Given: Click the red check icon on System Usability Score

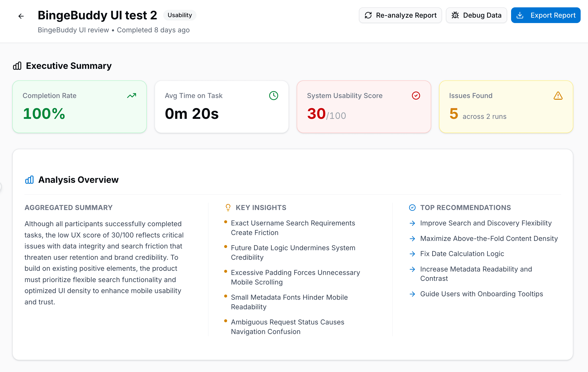Looking at the screenshot, I should [416, 96].
